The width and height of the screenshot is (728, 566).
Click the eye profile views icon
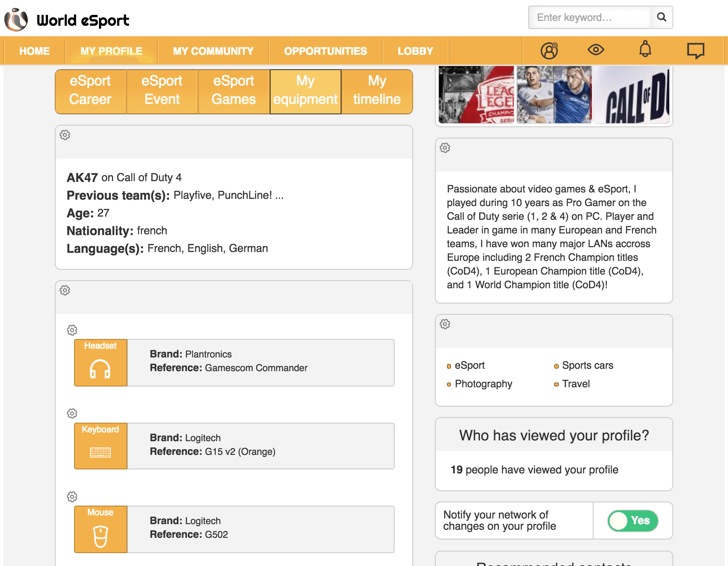(596, 50)
